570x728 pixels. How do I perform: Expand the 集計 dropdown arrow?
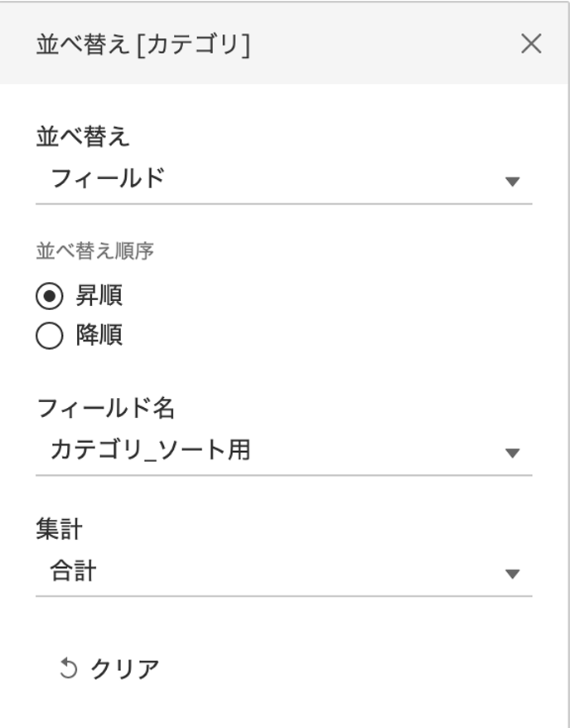point(512,574)
